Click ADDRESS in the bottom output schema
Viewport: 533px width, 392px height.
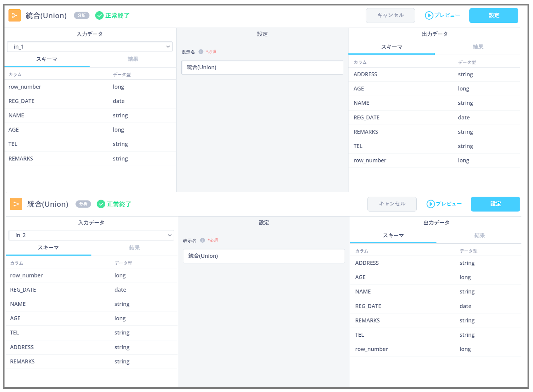coord(367,263)
